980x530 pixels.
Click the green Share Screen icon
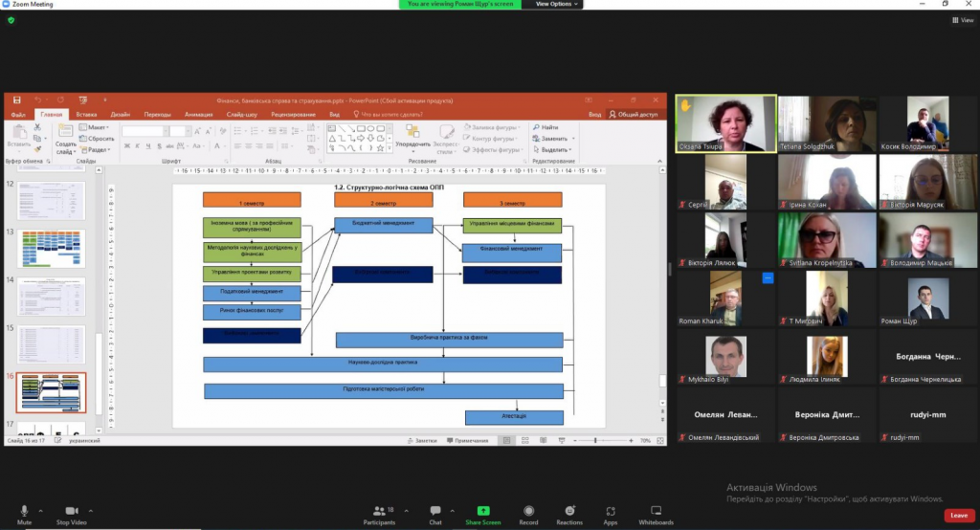(483, 513)
